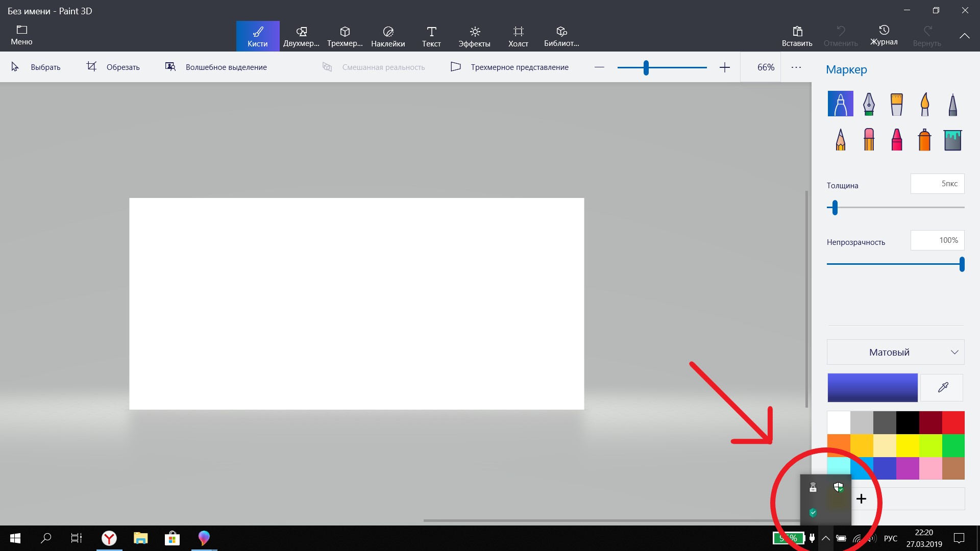Open the Текст tab
Screen dimensions: 980x551
pos(431,36)
